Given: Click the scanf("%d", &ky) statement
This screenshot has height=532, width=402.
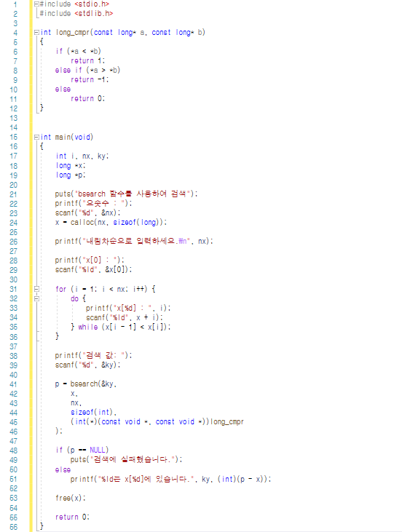Looking at the screenshot, I should pyautogui.click(x=87, y=365).
